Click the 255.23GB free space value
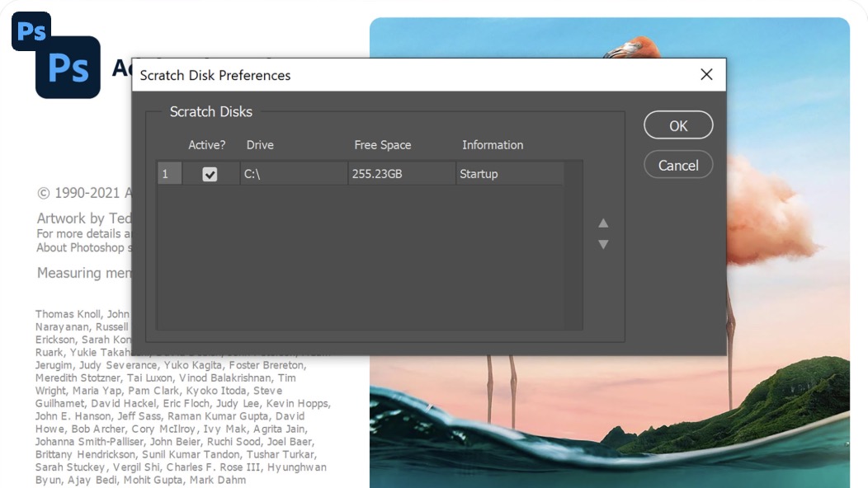This screenshot has height=488, width=868. coord(377,174)
